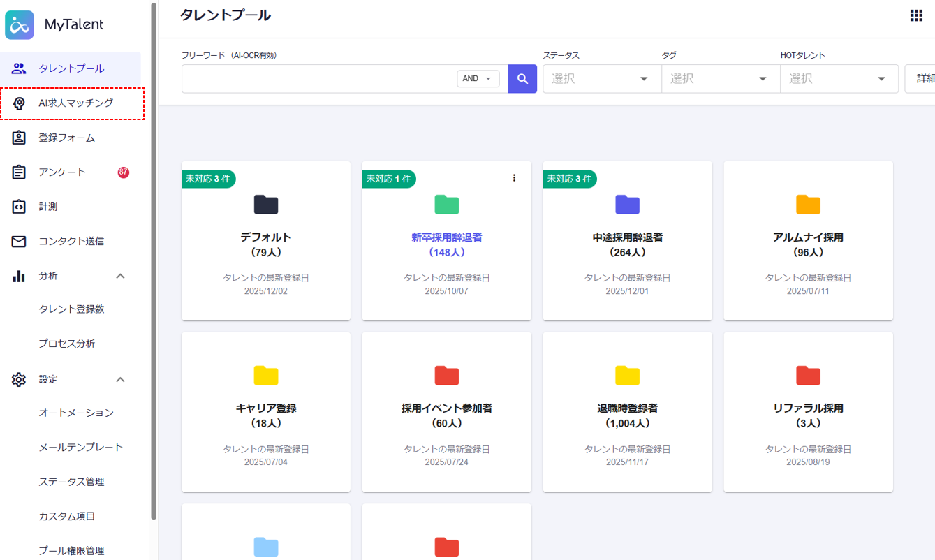This screenshot has width=935, height=560.
Task: Open the アルムナイ採用 orange folder icon
Action: click(x=808, y=205)
